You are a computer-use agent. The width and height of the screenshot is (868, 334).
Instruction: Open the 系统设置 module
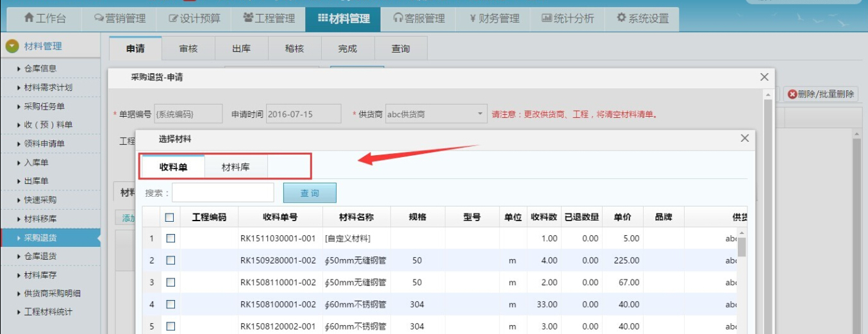click(x=642, y=19)
